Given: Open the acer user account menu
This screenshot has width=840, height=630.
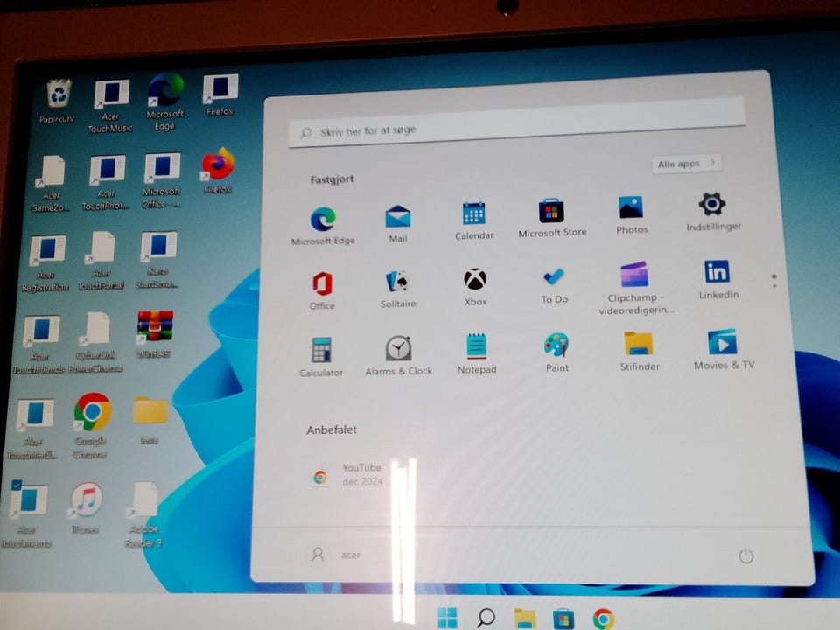Looking at the screenshot, I should click(x=336, y=555).
